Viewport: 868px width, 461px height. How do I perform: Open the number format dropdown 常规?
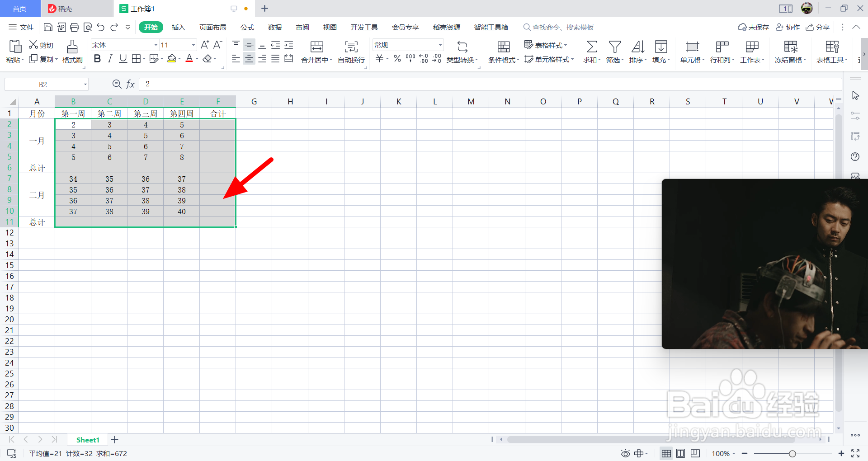(440, 45)
